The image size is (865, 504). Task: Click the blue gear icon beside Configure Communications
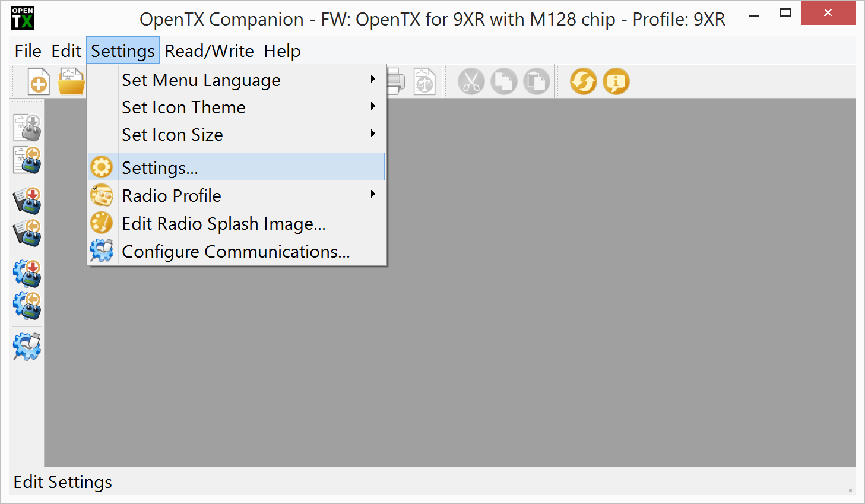(x=102, y=251)
